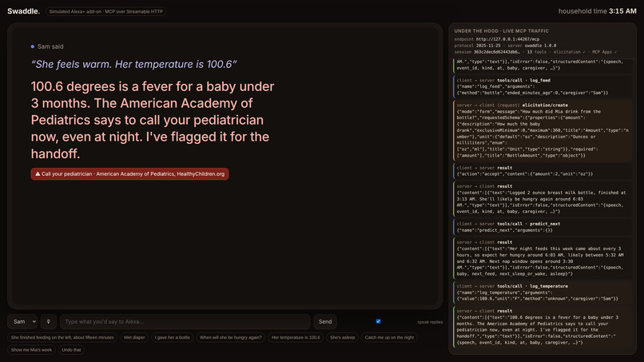644x362 pixels.
Task: Click the 'Her night feeds this week' result entry
Action: 543,257
